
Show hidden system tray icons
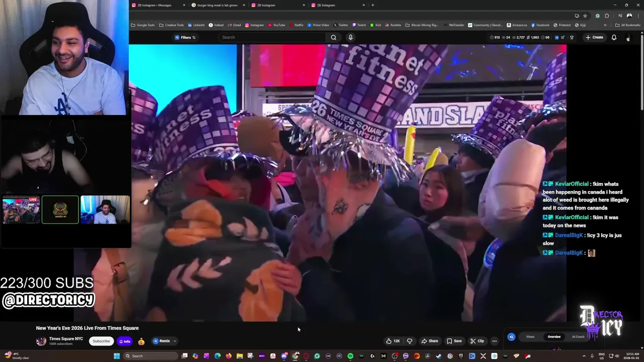coord(585,356)
